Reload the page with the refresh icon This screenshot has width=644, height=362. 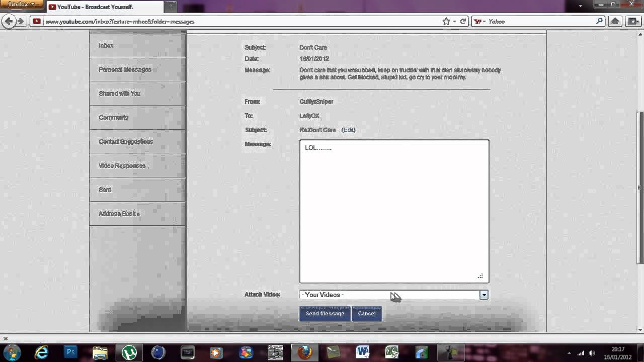tap(463, 21)
